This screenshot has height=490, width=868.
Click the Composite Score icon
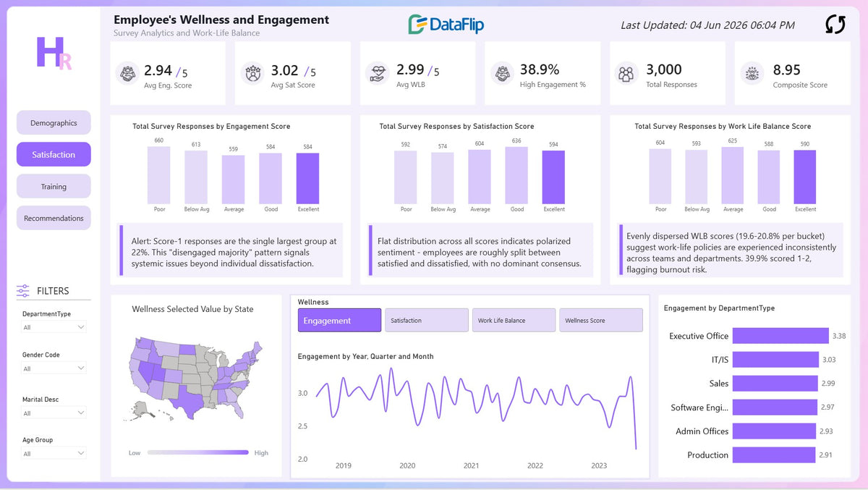(x=752, y=74)
